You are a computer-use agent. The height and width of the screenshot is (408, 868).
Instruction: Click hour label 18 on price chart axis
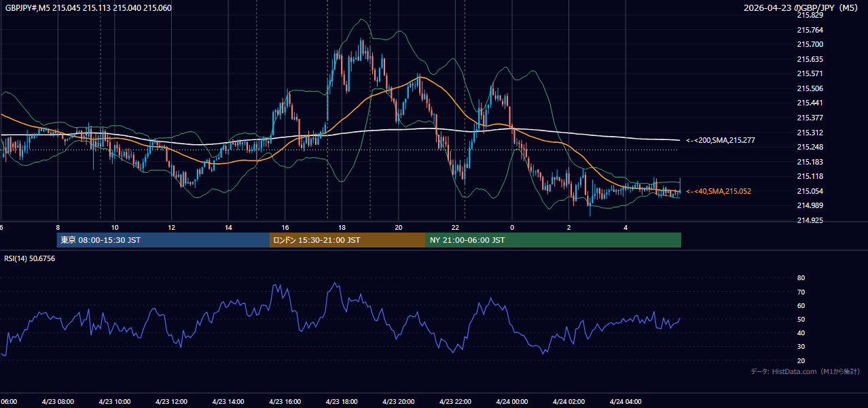[x=342, y=227]
